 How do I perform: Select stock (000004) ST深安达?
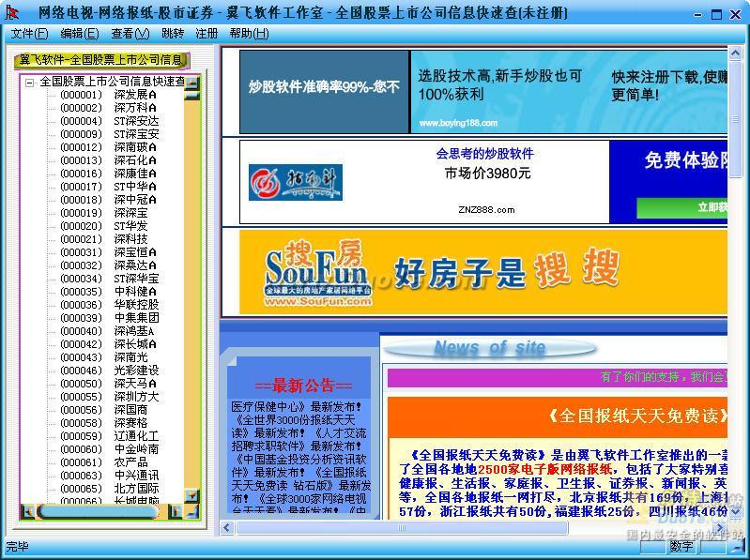(110, 121)
